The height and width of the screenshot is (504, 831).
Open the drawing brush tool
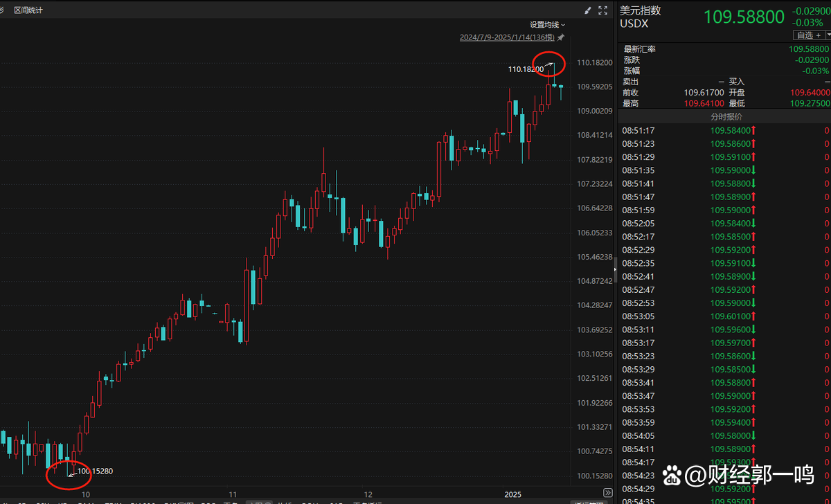[x=588, y=10]
